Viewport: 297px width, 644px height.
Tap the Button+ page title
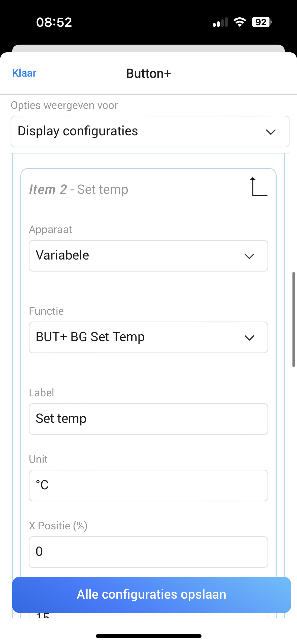tap(148, 74)
